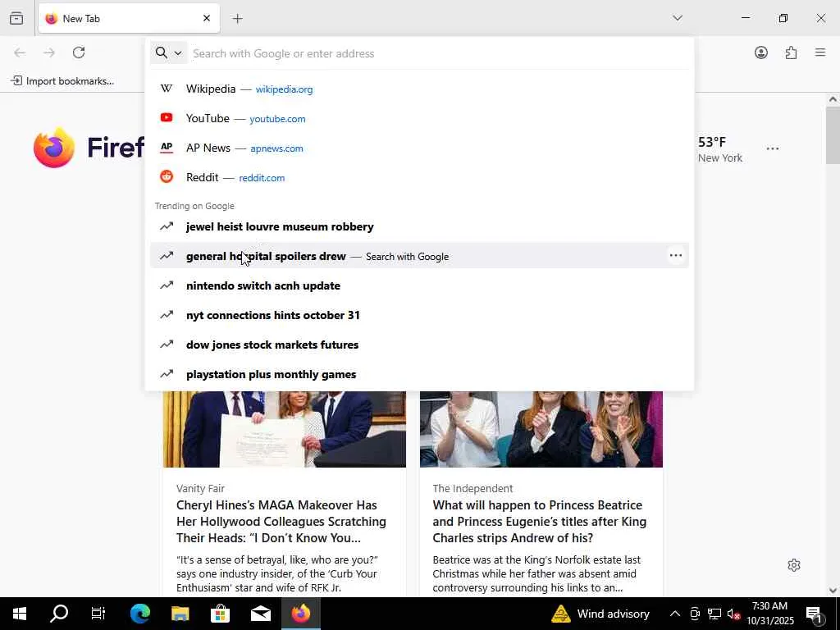Open the Windows Start menu
Screen dimensions: 840x630
20,614
